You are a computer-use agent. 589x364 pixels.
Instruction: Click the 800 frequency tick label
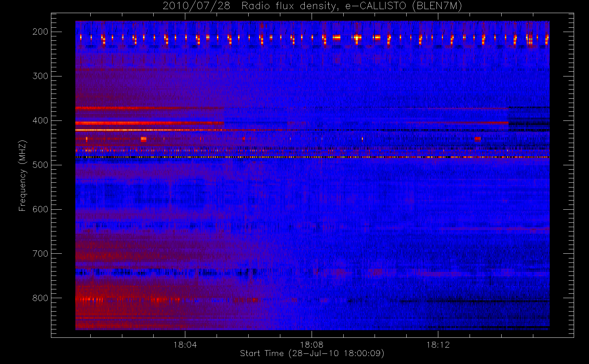point(40,298)
